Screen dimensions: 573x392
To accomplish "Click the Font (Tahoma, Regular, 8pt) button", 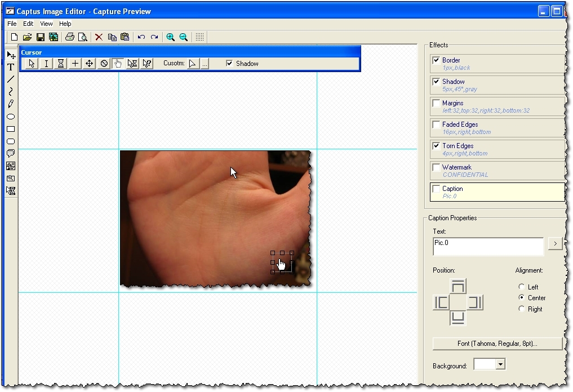I will [497, 344].
